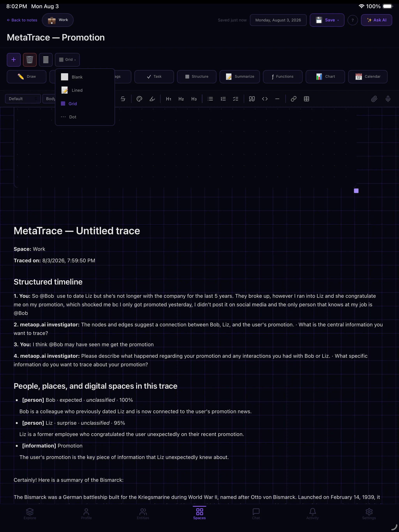Add a Task block

click(x=154, y=77)
